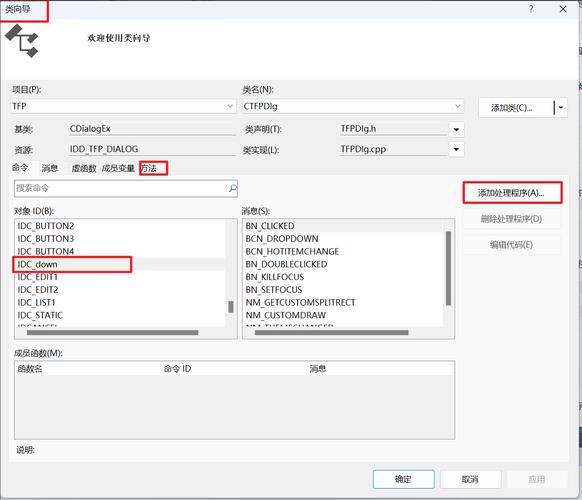This screenshot has width=582, height=500.
Task: Open the 添加类 split-button arrow
Action: (x=560, y=108)
